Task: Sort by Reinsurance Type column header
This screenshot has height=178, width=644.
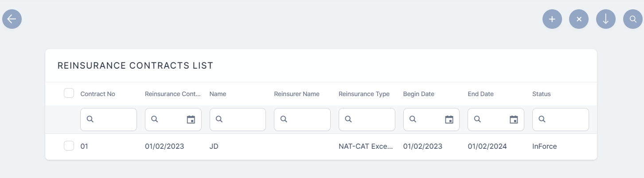Action: (364, 94)
